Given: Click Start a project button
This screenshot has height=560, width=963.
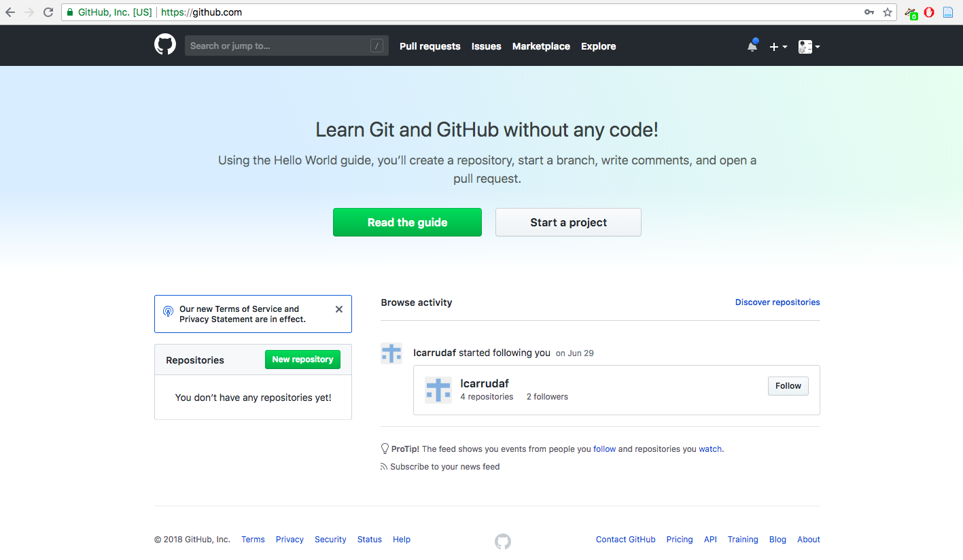Looking at the screenshot, I should (568, 222).
